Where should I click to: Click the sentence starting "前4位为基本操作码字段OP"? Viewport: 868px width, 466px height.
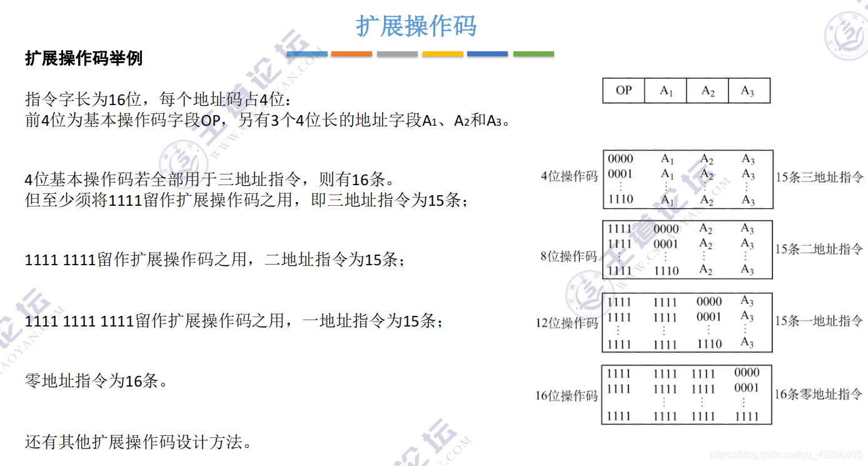[x=268, y=120]
